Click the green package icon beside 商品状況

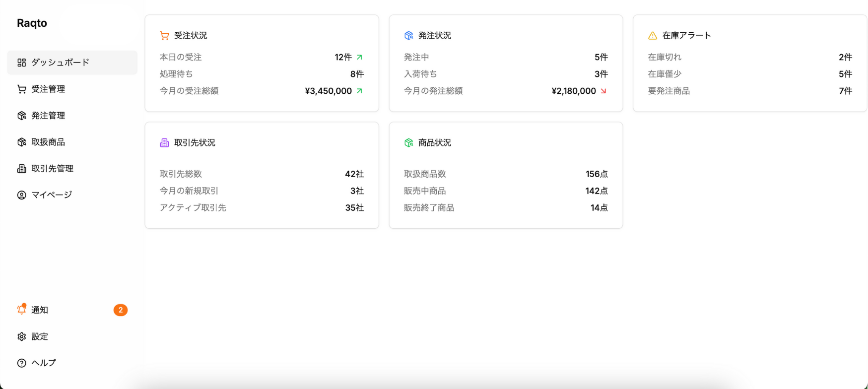click(408, 143)
